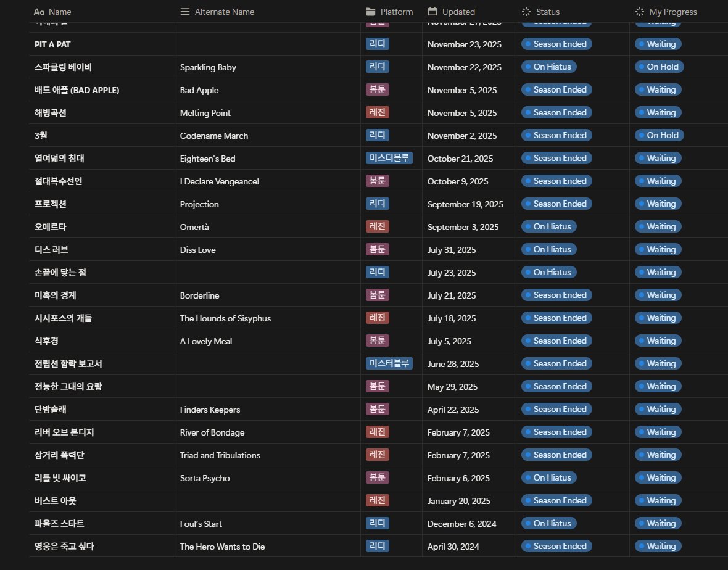Edit the On Hiatus status for Omertà

[x=549, y=226]
